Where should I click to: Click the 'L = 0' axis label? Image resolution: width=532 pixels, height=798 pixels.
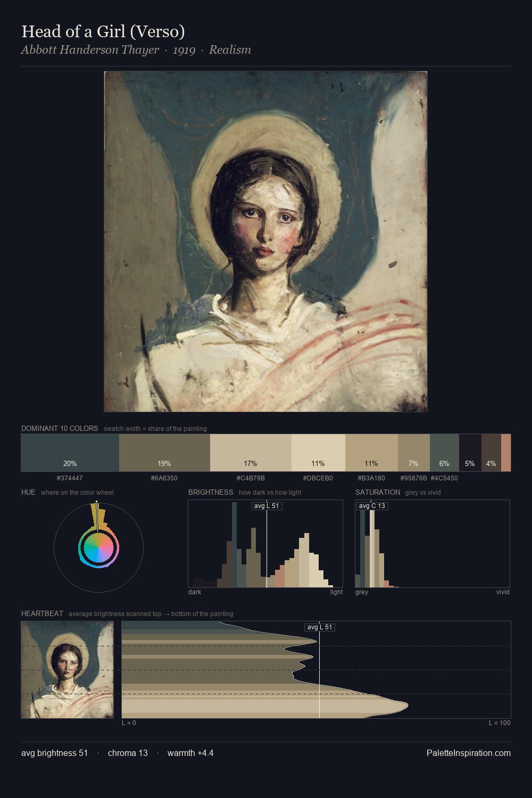click(129, 723)
